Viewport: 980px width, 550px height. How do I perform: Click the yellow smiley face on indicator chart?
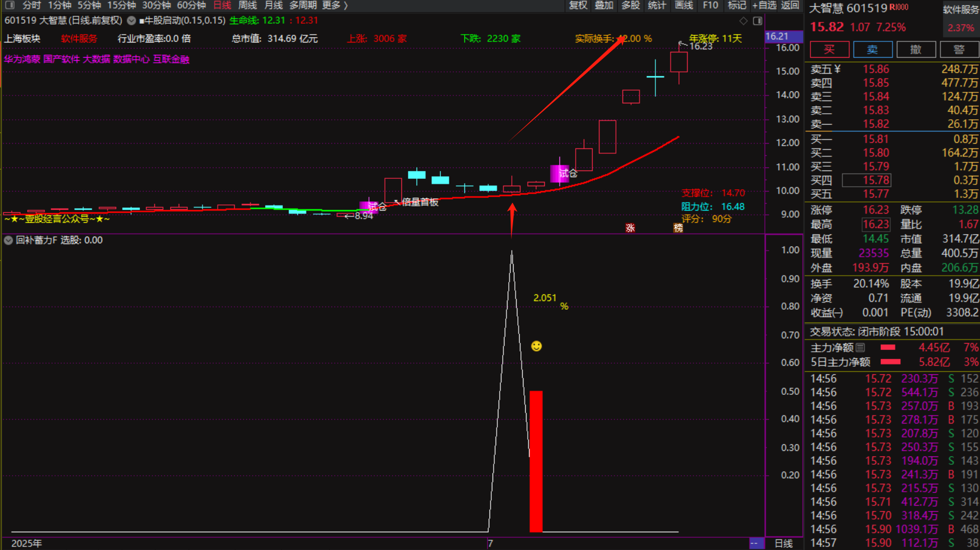coord(536,346)
